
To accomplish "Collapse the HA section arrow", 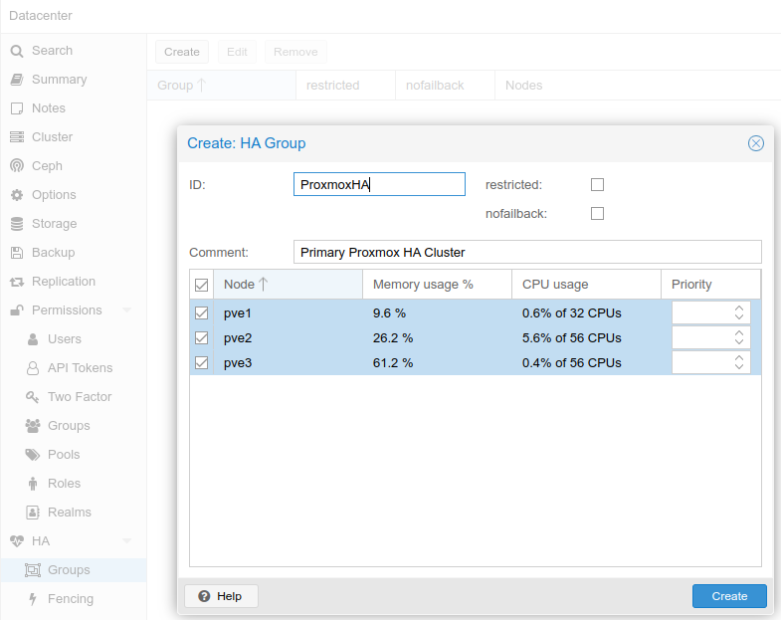I will (x=127, y=541).
